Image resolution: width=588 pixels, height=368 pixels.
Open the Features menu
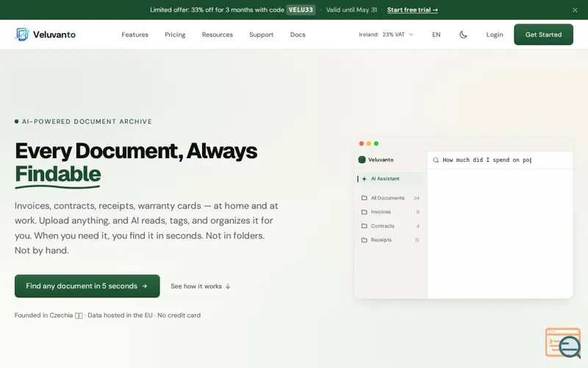tap(135, 35)
